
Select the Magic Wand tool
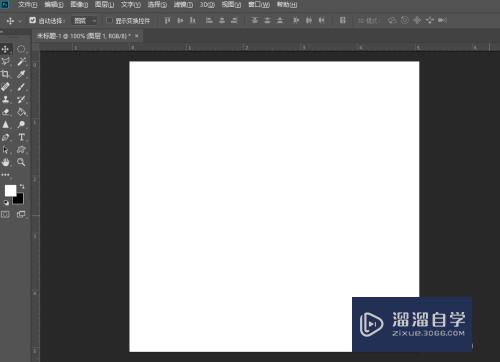coord(21,61)
